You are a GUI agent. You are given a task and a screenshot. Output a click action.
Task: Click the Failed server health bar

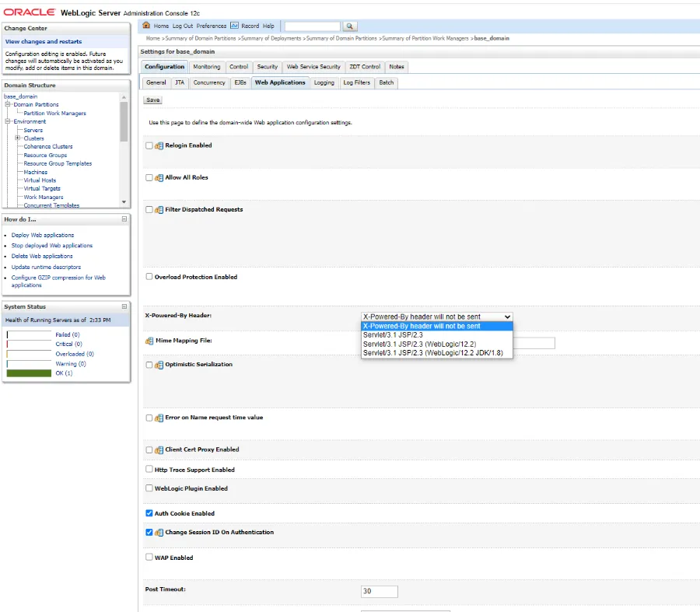click(x=29, y=335)
